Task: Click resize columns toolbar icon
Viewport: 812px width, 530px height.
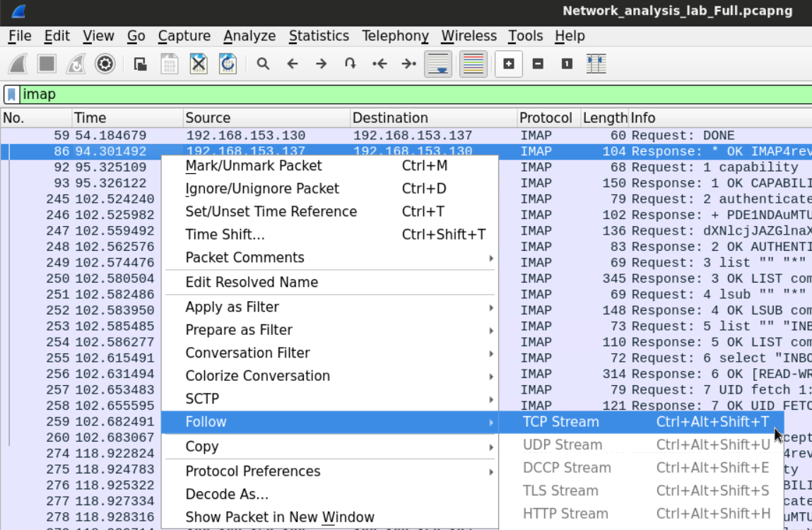Action: pyautogui.click(x=596, y=64)
